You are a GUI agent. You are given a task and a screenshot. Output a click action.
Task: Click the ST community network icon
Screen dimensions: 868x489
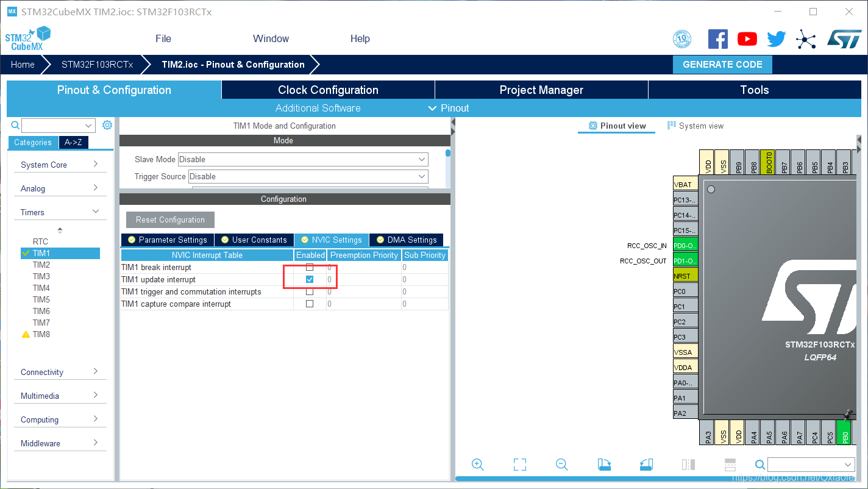point(806,40)
